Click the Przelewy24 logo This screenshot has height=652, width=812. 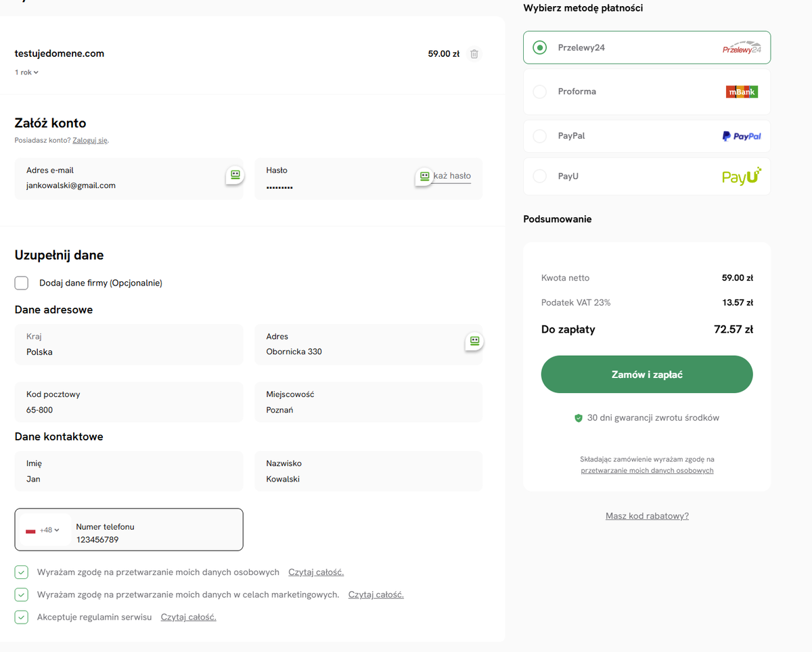742,48
